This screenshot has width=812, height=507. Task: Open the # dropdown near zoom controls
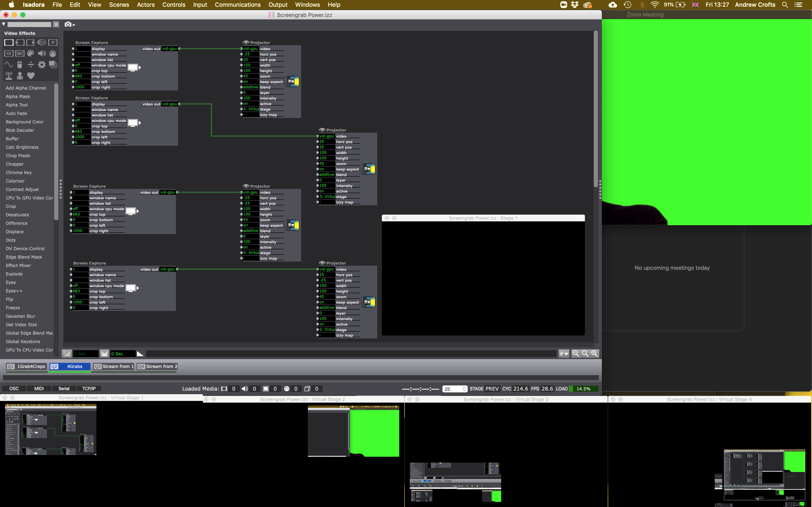(564, 353)
